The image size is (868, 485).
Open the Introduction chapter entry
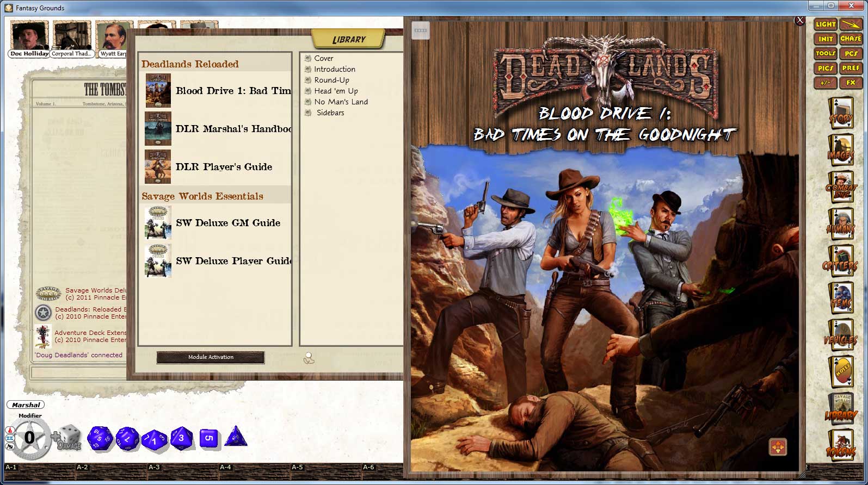pos(334,69)
